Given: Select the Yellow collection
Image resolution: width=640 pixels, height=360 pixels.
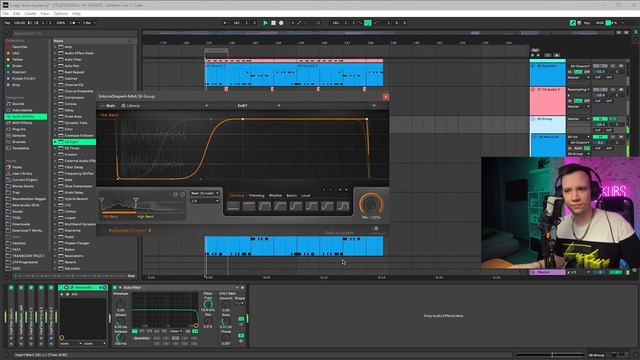Looking at the screenshot, I should [x=17, y=60].
